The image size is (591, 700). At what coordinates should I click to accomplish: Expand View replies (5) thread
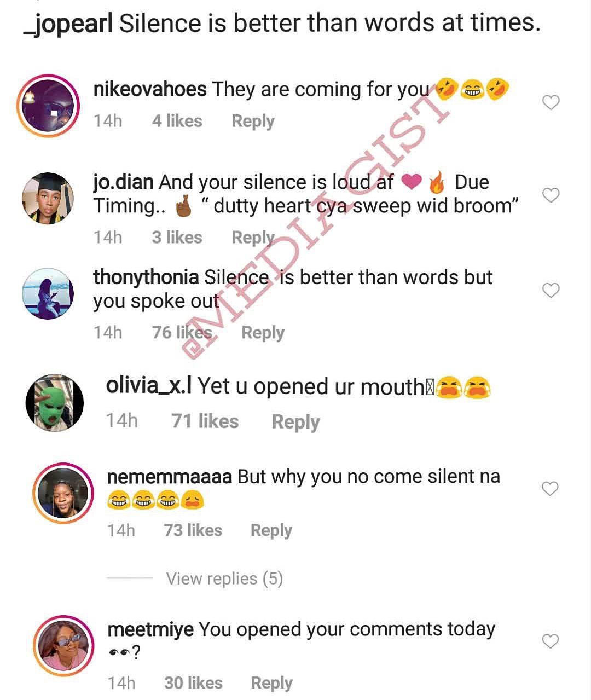(x=224, y=578)
